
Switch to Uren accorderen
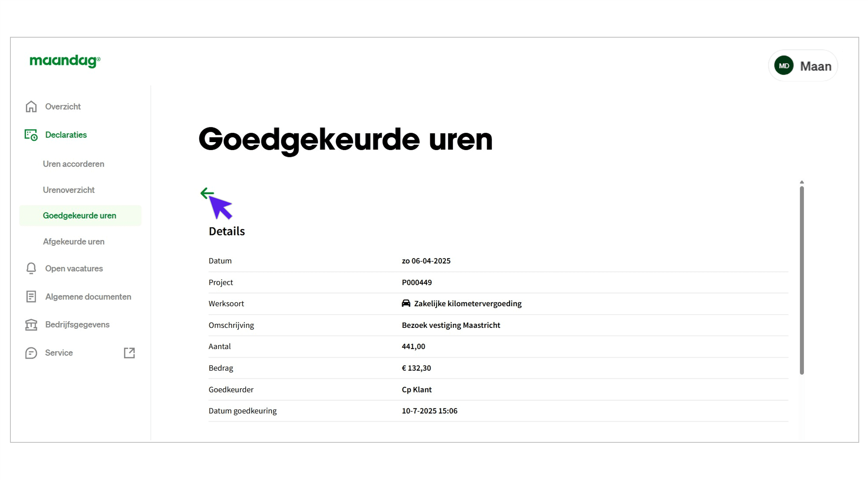(x=73, y=164)
